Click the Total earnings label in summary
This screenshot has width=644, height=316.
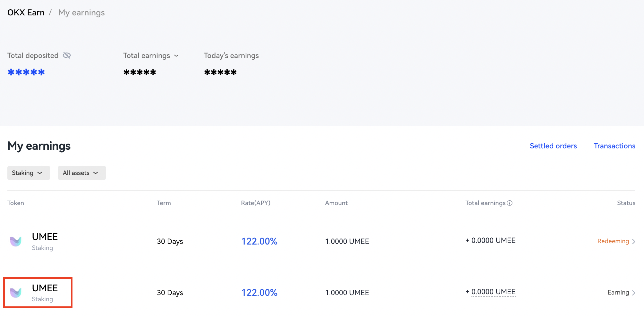pos(147,55)
